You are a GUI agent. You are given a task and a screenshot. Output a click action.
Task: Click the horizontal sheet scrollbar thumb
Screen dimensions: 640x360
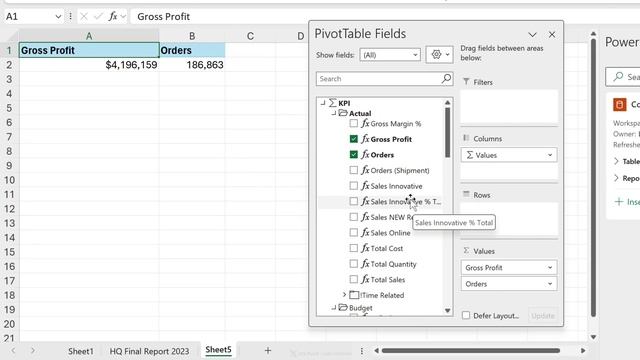pos(471,351)
